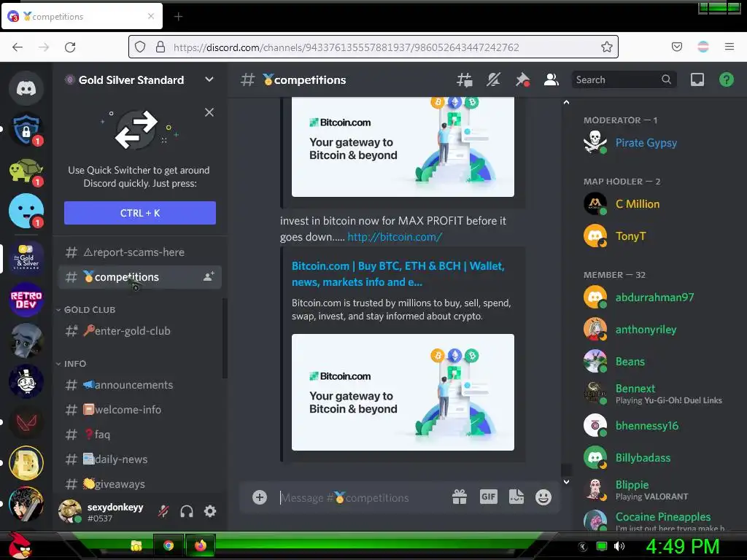This screenshot has height=560, width=747.
Task: Open the Inbox icon in header
Action: pos(697,79)
